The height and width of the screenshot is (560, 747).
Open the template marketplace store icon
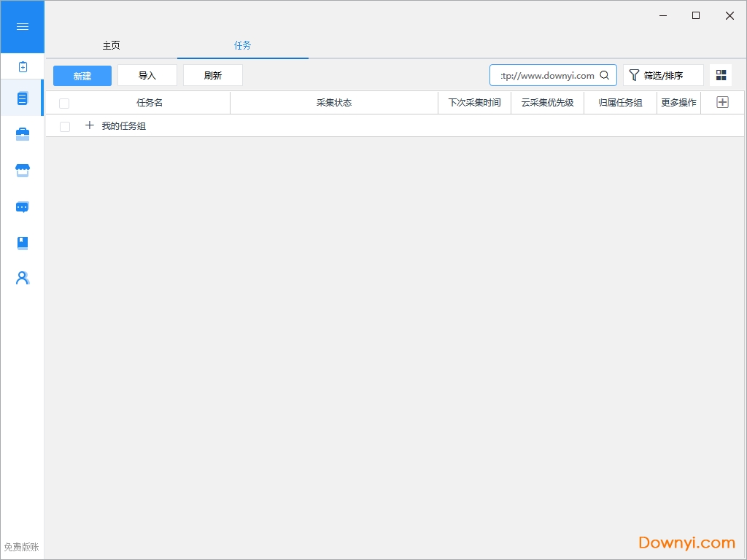point(22,170)
